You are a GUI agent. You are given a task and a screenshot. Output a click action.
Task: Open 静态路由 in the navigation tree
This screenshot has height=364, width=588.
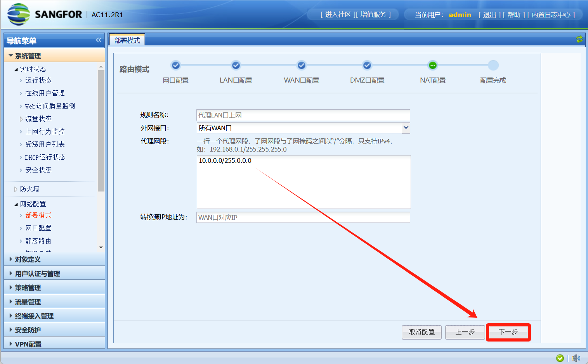click(x=38, y=241)
